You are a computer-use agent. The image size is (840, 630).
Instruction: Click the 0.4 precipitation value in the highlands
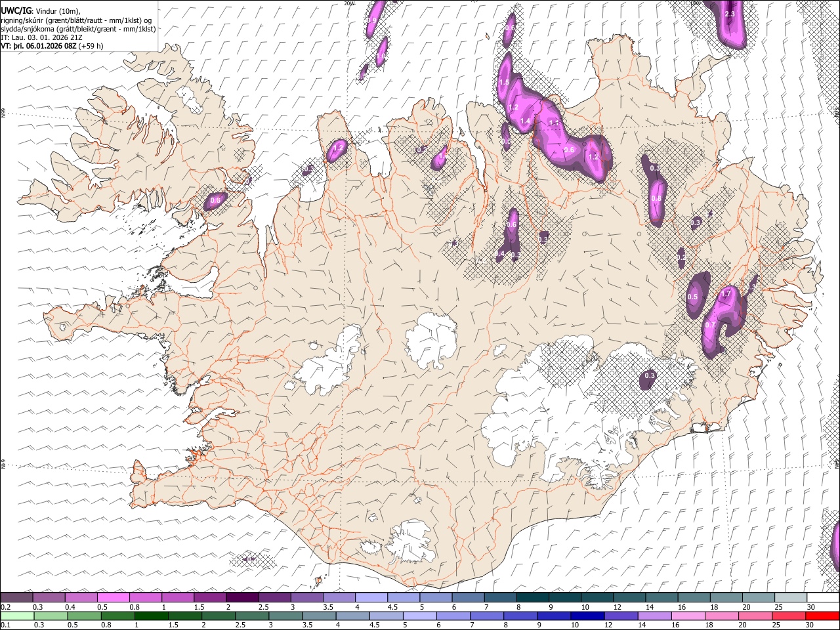tap(499, 253)
